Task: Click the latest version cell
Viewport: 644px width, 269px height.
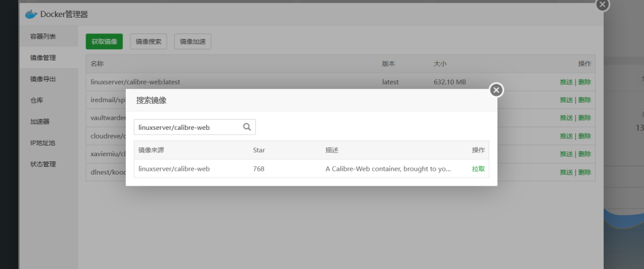Action: click(x=390, y=82)
